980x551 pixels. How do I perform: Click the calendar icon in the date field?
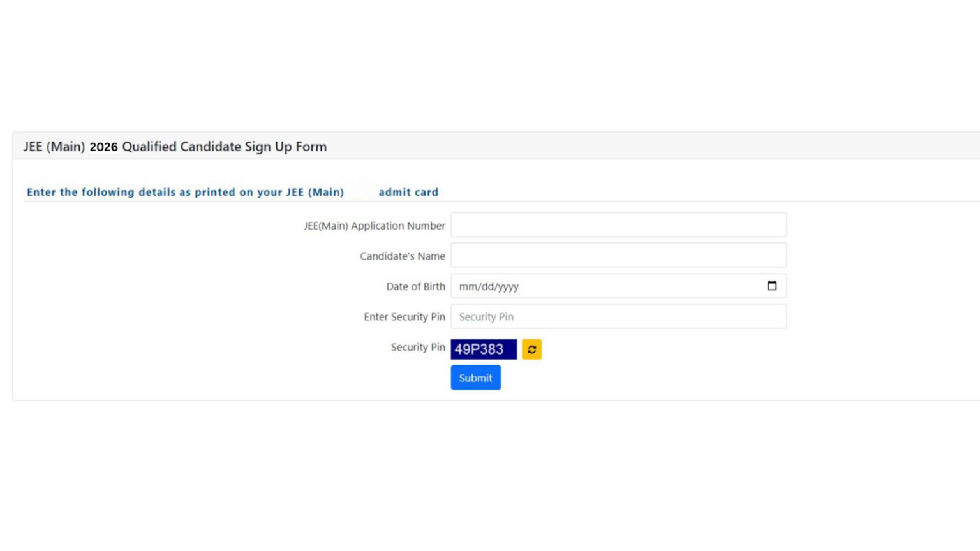[x=771, y=286]
